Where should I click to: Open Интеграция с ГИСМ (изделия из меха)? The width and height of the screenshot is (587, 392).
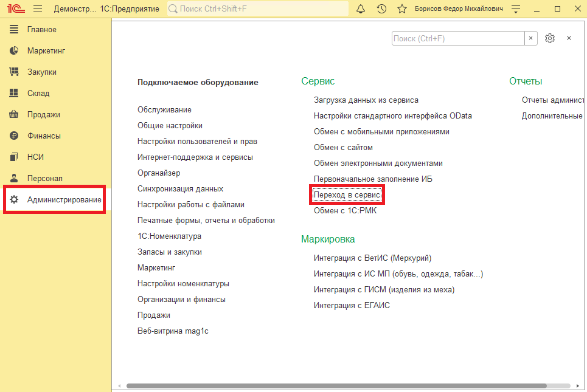(x=384, y=289)
